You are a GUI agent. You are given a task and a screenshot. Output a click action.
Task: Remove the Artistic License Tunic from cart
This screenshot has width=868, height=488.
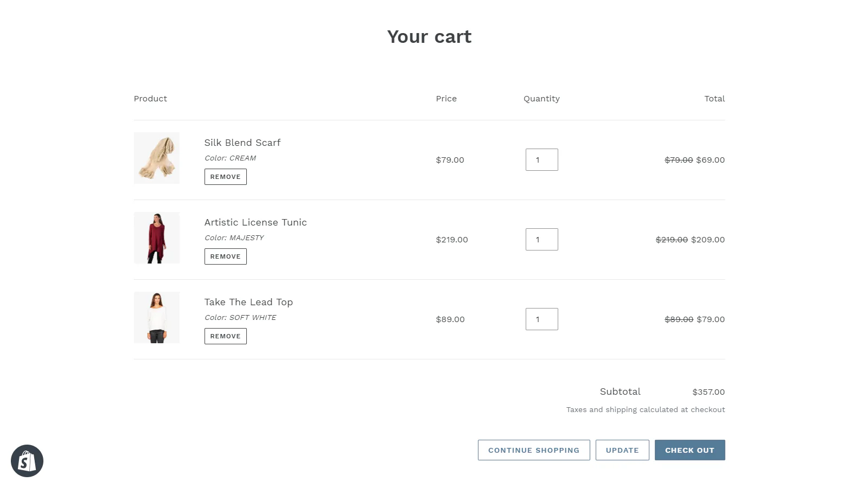(225, 256)
